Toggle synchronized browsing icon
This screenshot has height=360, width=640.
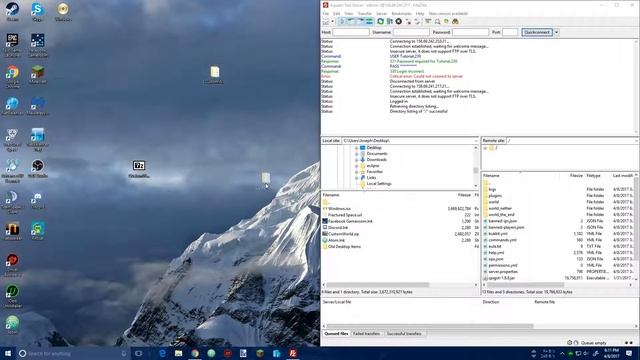446,21
